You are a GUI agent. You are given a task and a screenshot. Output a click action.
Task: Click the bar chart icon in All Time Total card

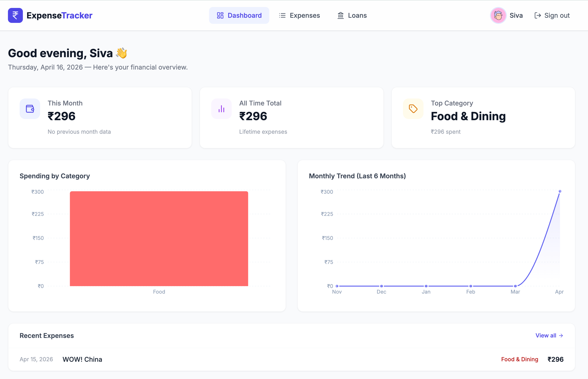pyautogui.click(x=221, y=109)
